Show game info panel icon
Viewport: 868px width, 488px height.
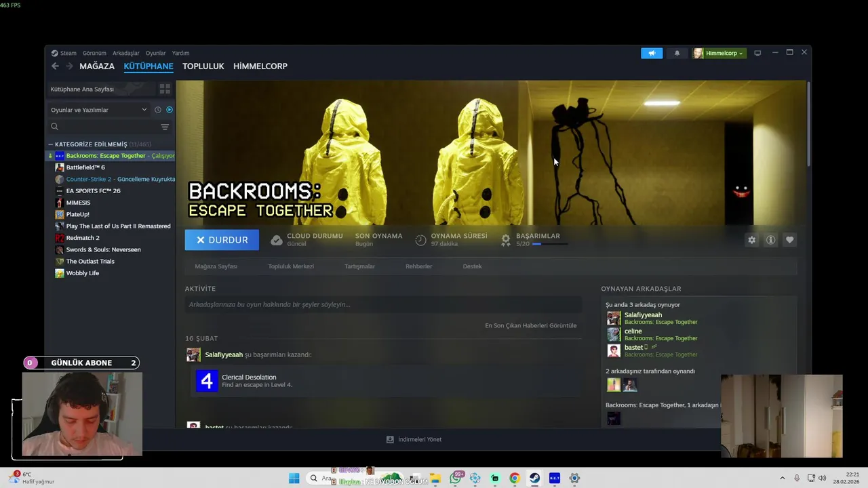click(770, 240)
